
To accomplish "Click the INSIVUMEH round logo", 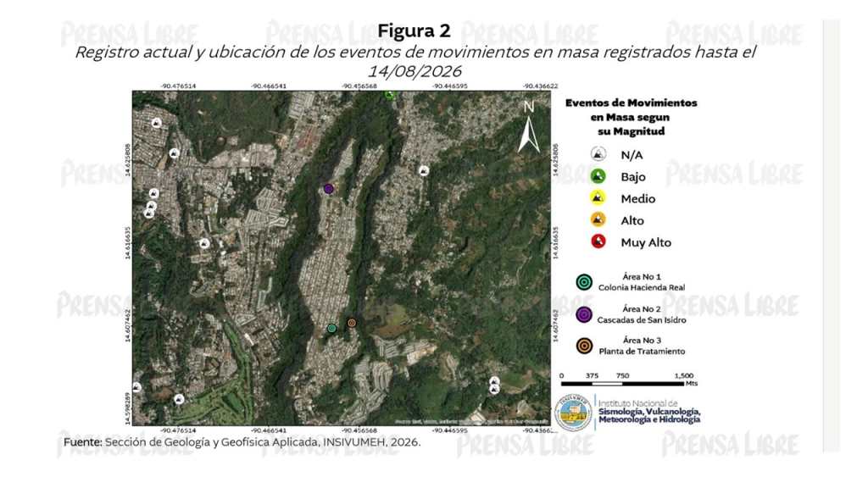I will [574, 413].
